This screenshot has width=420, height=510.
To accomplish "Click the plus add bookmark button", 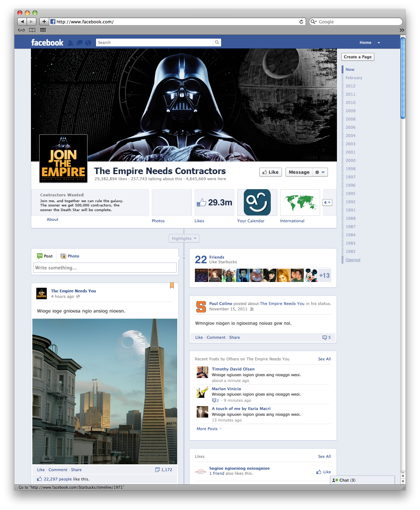I will [44, 22].
